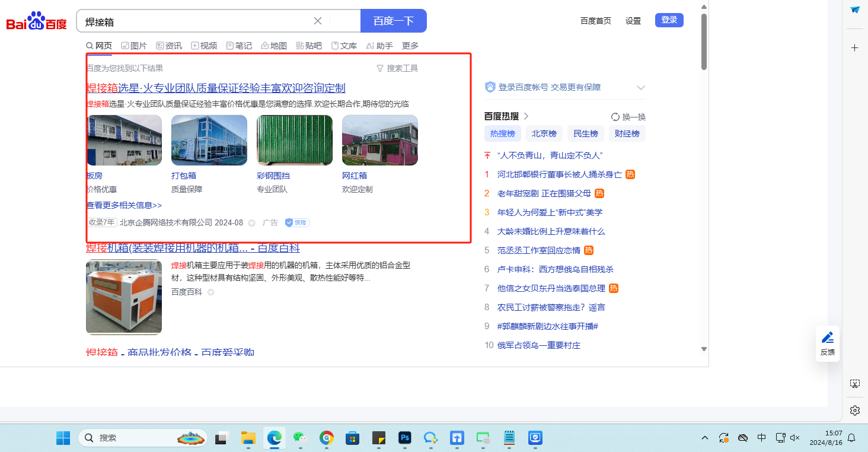The width and height of the screenshot is (868, 452).
Task: Expand the 登录百度帐号 panel chevron
Action: pyautogui.click(x=640, y=88)
